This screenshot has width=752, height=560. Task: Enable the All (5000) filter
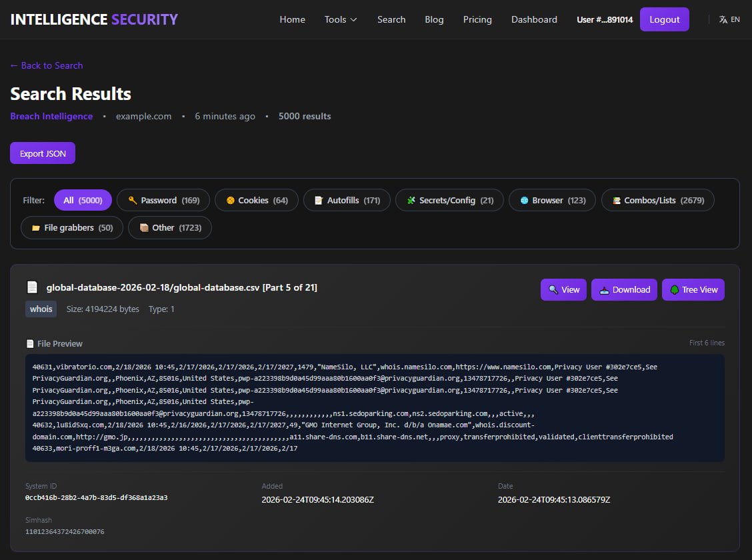[x=83, y=200]
